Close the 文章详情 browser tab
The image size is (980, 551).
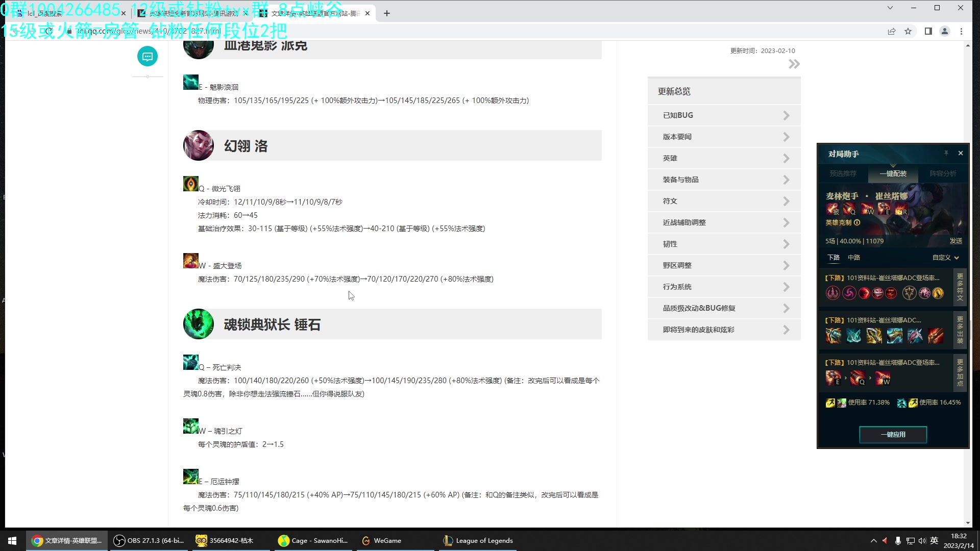pos(367,13)
